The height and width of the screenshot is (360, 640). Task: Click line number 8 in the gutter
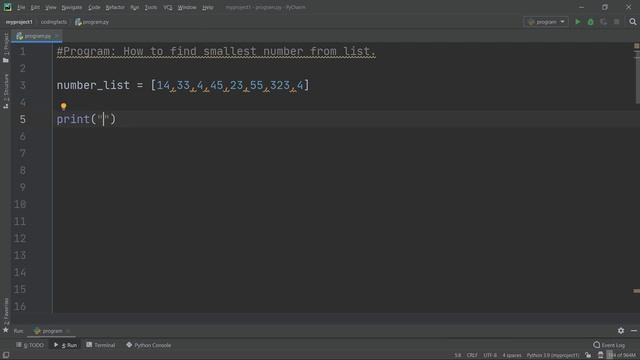coord(22,170)
